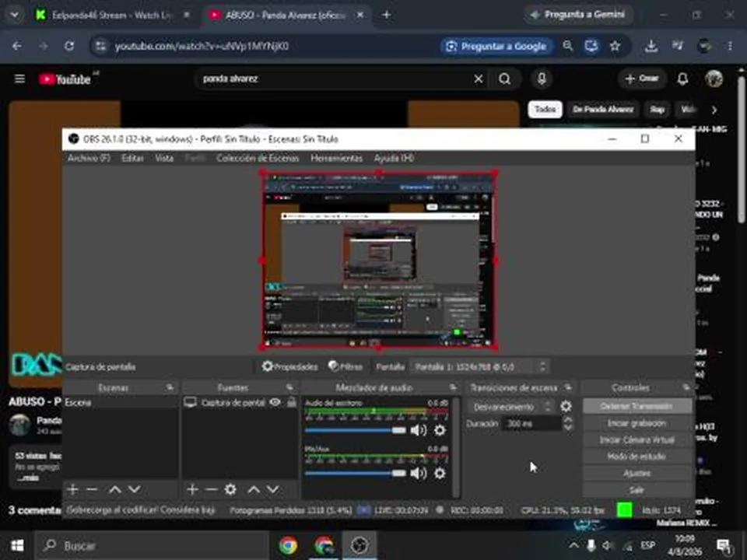Open YouTube notifications bell
The width and height of the screenshot is (747, 560).
[x=682, y=79]
